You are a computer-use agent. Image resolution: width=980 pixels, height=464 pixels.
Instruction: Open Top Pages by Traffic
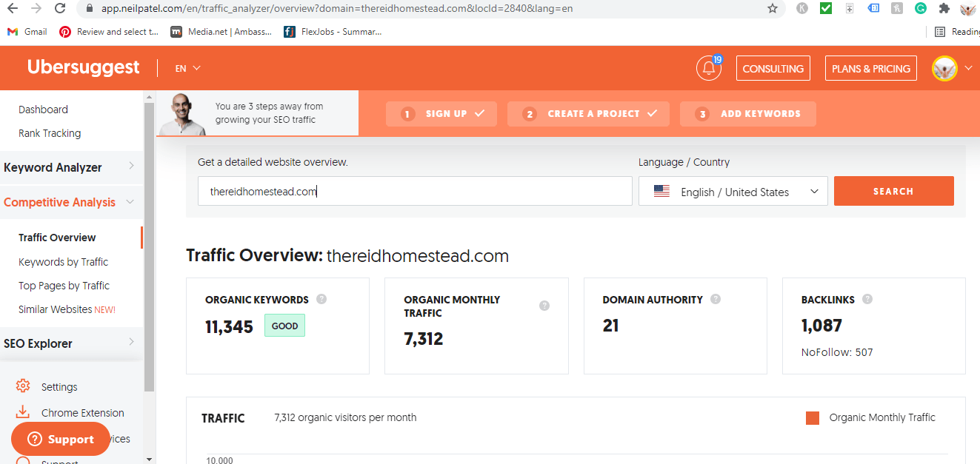(64, 286)
